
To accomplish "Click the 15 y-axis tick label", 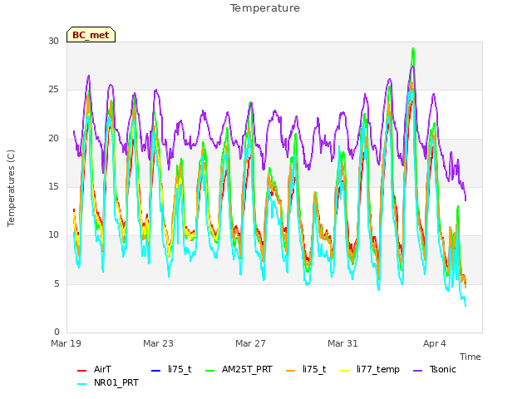I will (x=53, y=186).
